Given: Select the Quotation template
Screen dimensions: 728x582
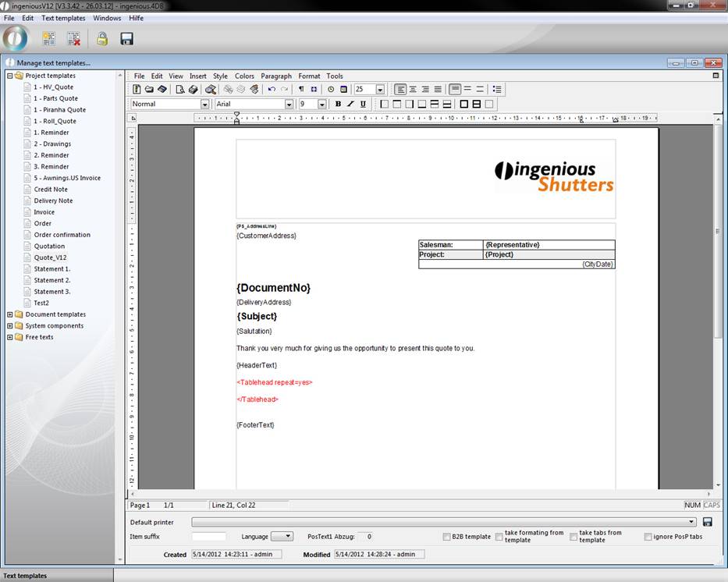Looking at the screenshot, I should [49, 246].
